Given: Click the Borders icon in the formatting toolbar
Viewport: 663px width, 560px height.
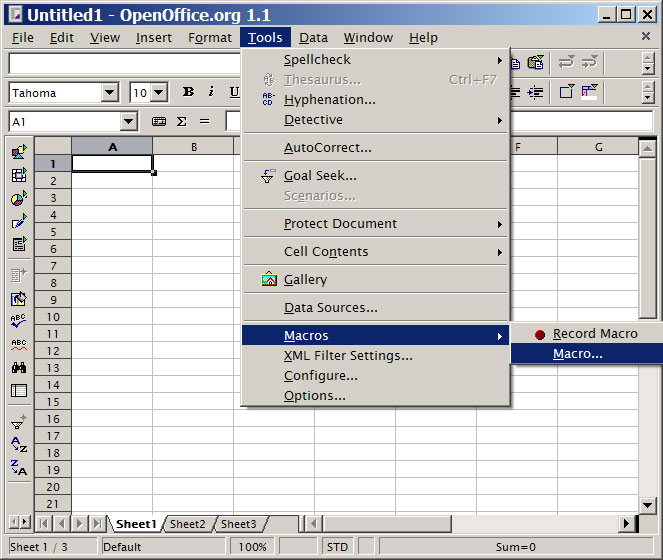Looking at the screenshot, I should pos(567,92).
